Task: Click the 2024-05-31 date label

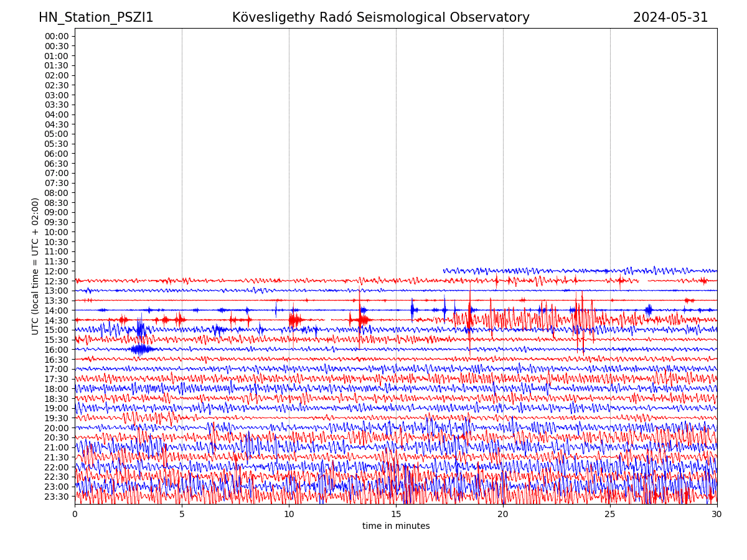Action: point(670,17)
